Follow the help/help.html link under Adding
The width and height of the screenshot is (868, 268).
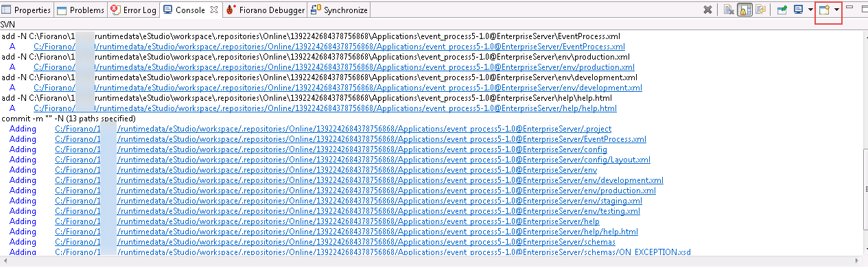(347, 232)
